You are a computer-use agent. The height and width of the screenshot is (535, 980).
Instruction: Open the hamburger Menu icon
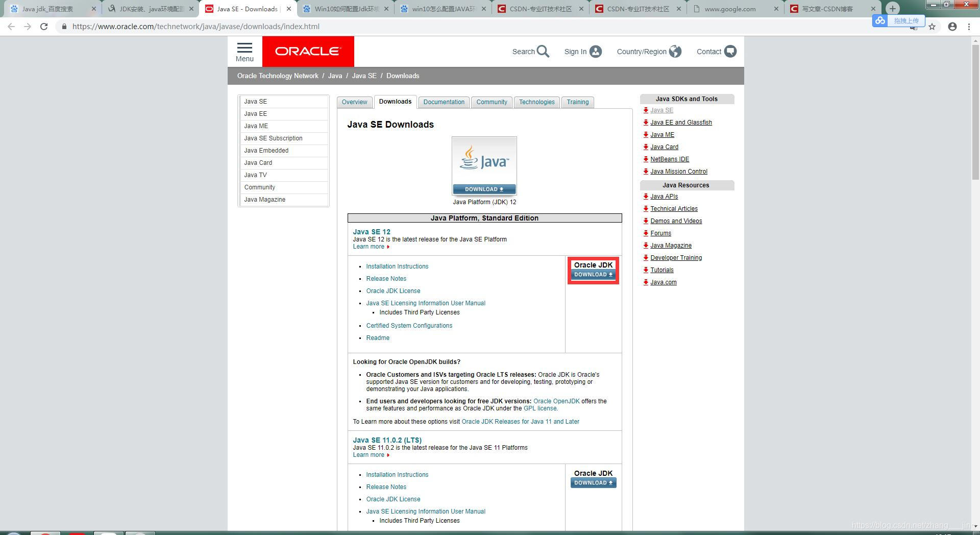click(x=244, y=47)
